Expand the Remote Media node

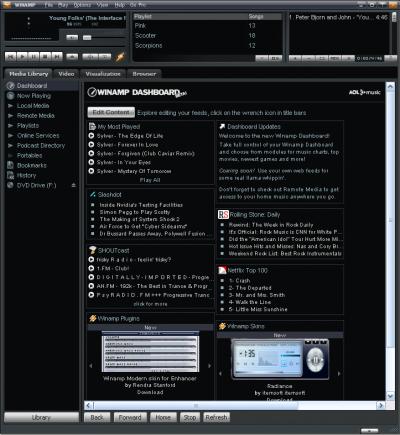(11, 116)
